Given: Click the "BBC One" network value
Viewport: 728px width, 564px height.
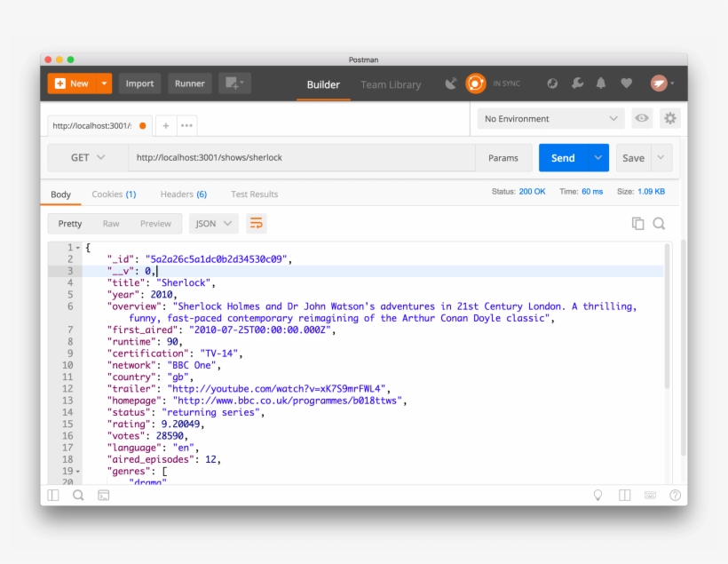Looking at the screenshot, I should click(191, 365).
